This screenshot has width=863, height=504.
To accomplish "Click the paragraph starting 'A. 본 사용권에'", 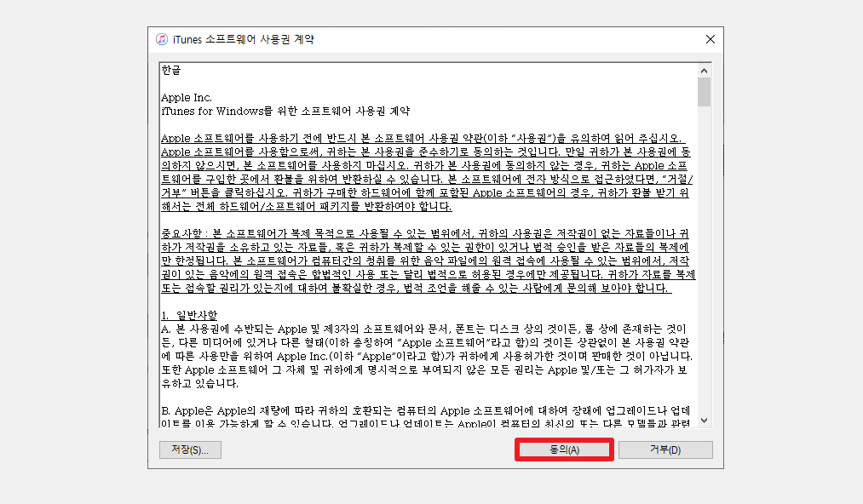I will [427, 356].
